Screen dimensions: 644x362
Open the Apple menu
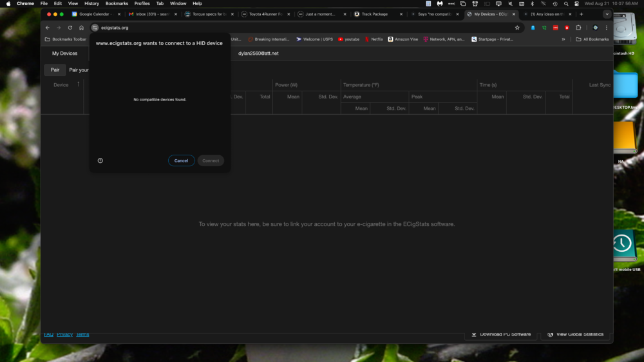pyautogui.click(x=8, y=4)
